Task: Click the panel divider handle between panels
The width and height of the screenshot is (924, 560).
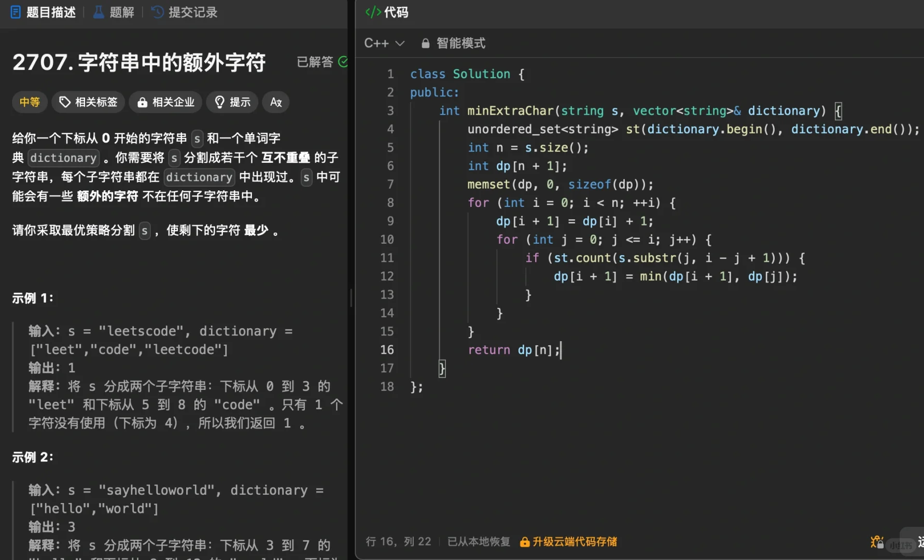Action: coord(351,298)
